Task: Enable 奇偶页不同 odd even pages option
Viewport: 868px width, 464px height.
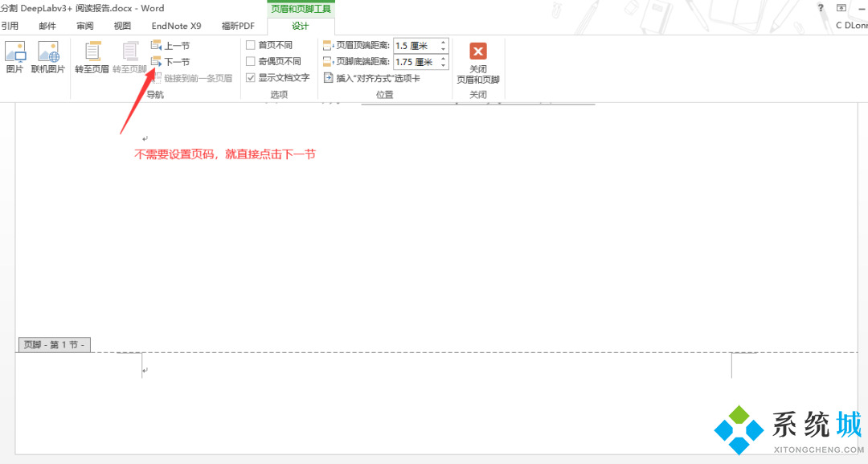Action: pos(251,60)
